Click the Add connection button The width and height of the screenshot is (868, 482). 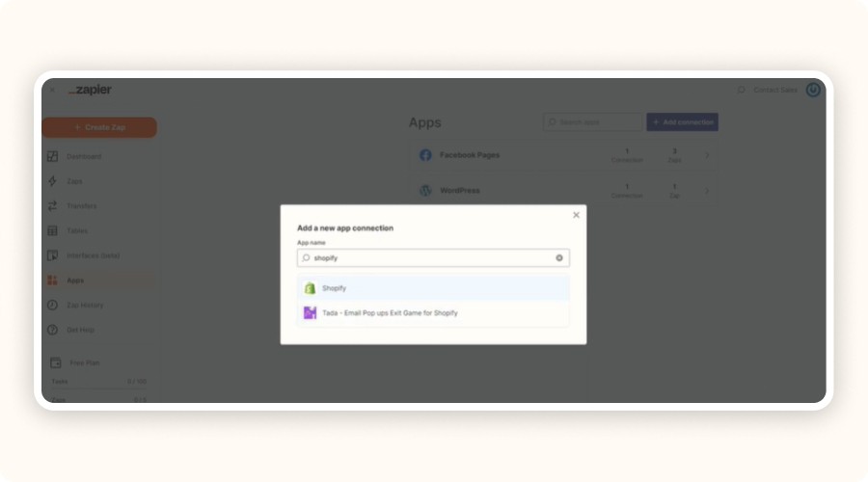click(x=682, y=122)
